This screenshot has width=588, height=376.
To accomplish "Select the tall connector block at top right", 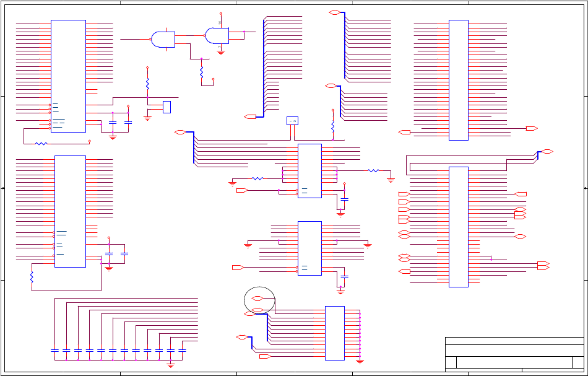I will 459,81.
